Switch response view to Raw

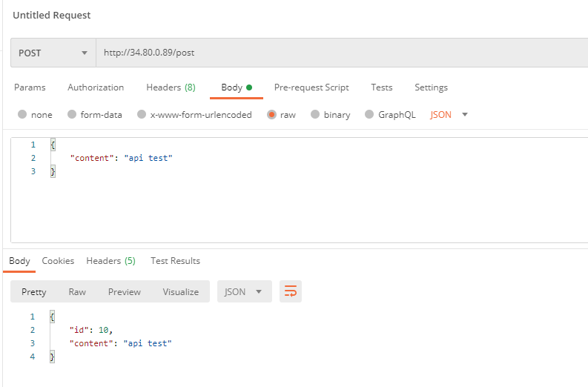click(x=77, y=291)
